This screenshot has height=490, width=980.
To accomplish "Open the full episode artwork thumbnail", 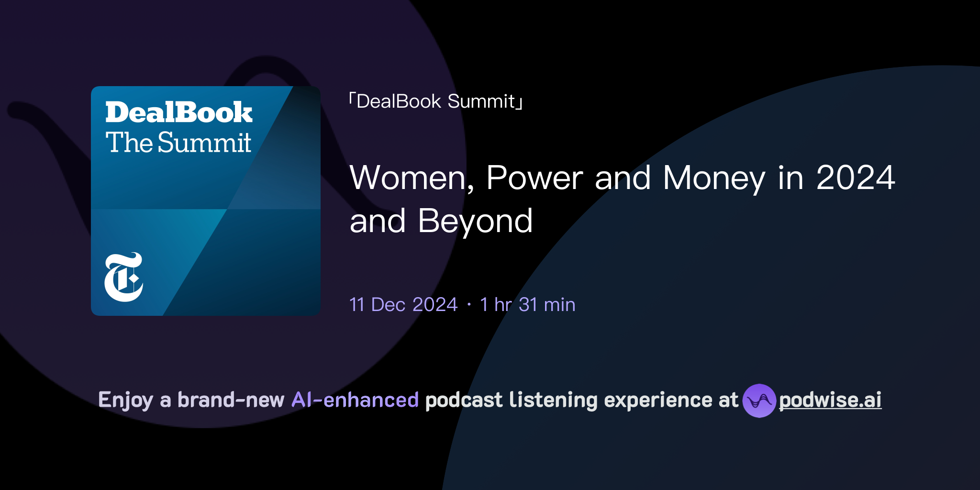I will pyautogui.click(x=205, y=200).
